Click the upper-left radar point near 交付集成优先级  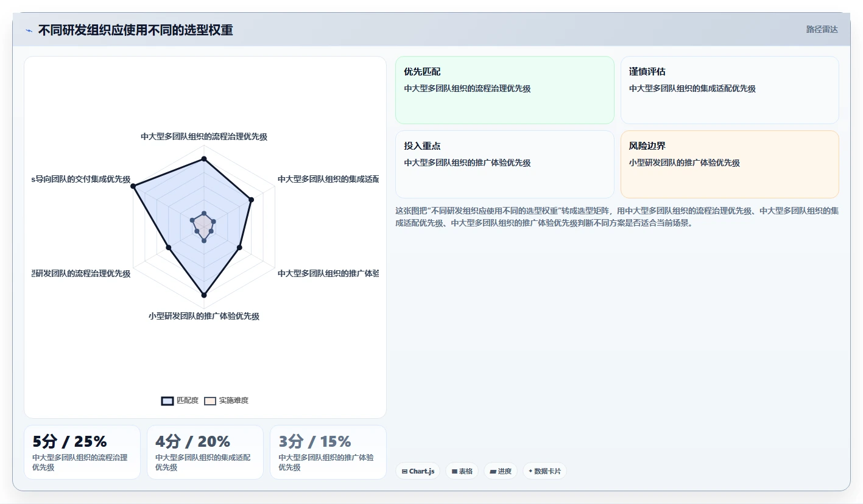[x=133, y=186]
